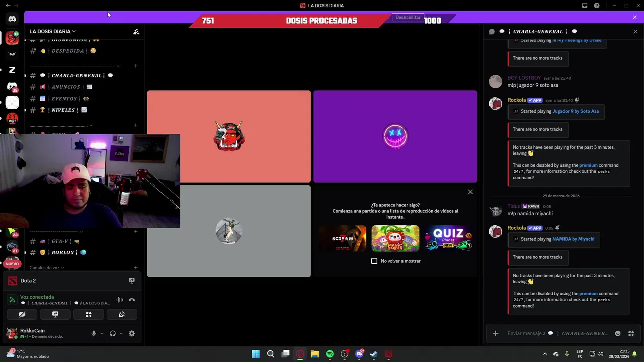Show hidden system tray icons
The height and width of the screenshot is (362, 644).
545,354
